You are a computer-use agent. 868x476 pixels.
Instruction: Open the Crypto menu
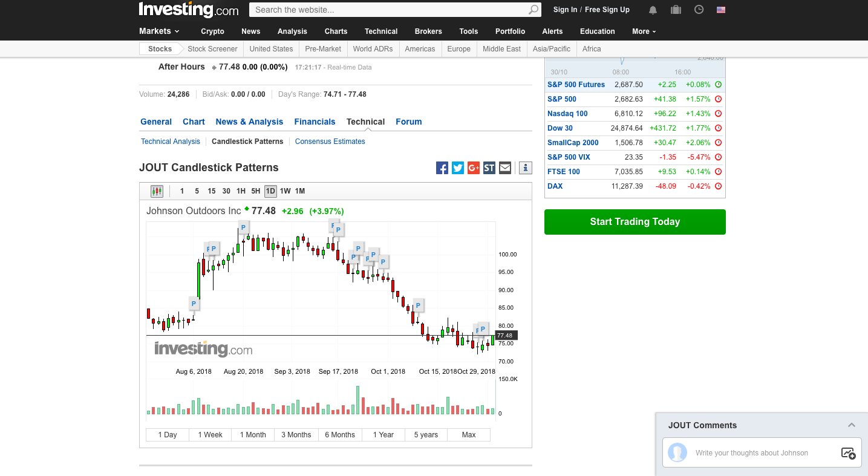coord(212,31)
